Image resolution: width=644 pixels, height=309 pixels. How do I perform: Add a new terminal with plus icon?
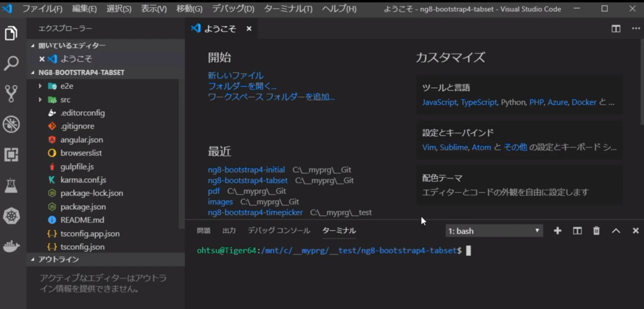[x=557, y=231]
